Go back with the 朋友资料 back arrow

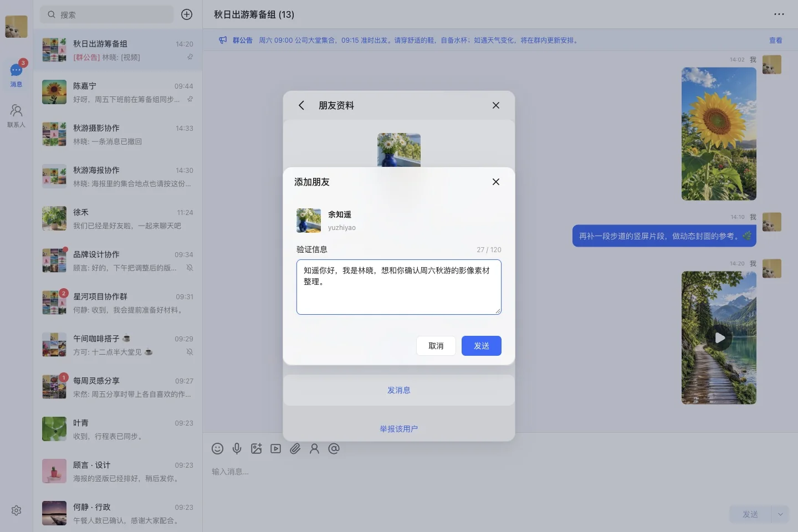(x=301, y=105)
